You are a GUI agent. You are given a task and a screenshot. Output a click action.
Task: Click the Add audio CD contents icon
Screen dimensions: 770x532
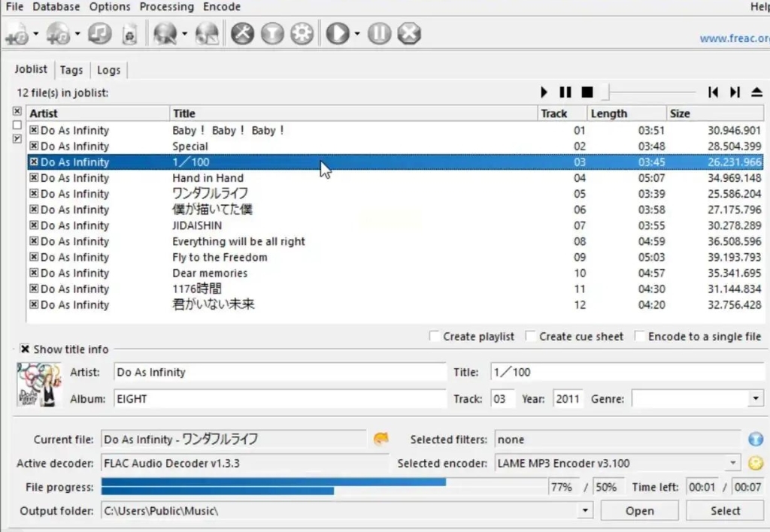click(x=59, y=34)
